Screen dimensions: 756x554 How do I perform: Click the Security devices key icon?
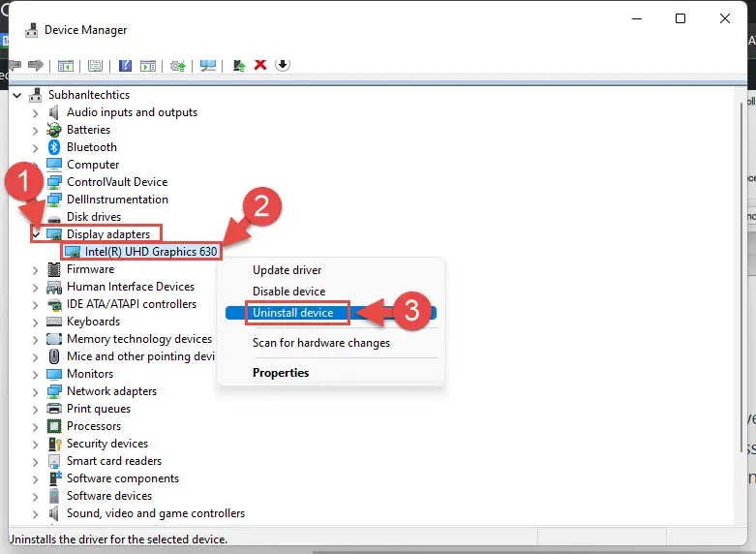click(54, 444)
